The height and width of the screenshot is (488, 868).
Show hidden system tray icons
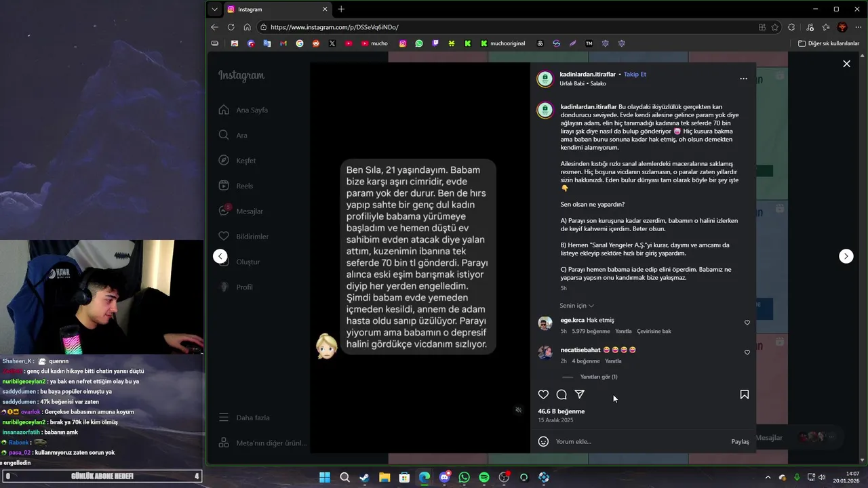pyautogui.click(x=768, y=477)
